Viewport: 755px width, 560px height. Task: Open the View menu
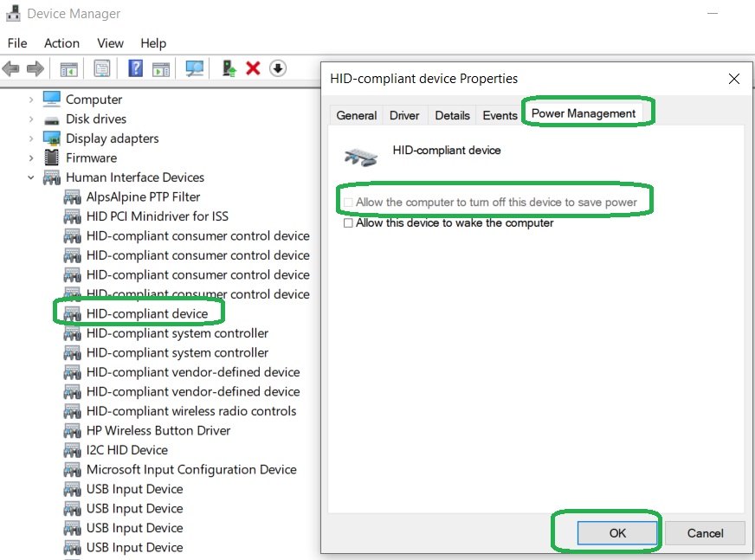click(x=110, y=43)
